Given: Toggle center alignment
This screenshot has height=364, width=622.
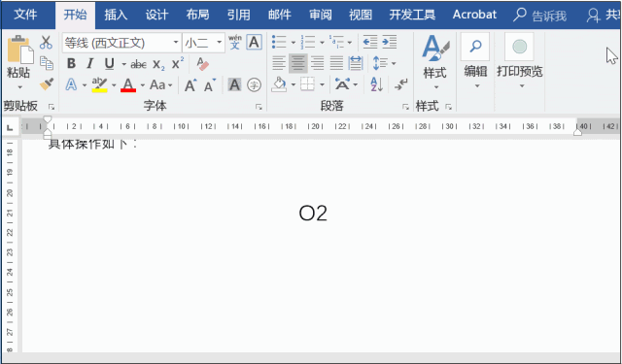Looking at the screenshot, I should 298,63.
